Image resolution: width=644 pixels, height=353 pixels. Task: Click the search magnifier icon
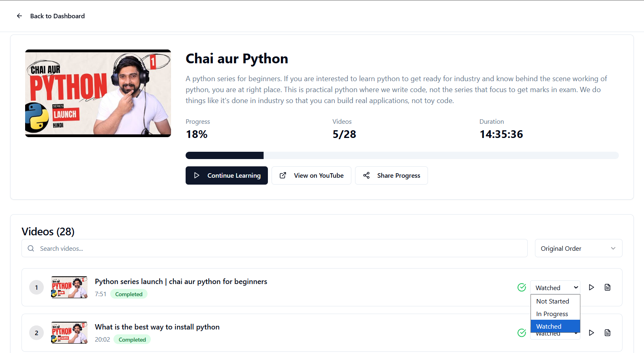tap(31, 248)
